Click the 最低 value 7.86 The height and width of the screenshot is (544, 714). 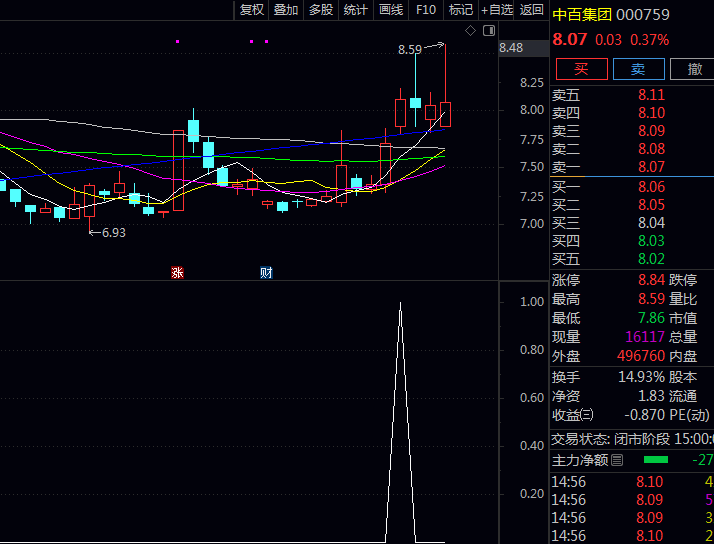point(651,317)
